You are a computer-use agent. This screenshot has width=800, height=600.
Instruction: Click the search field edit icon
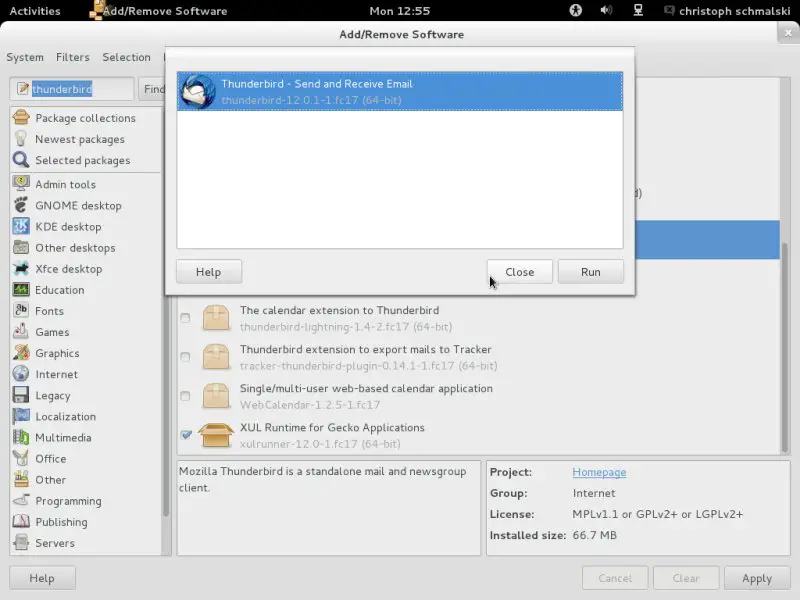pos(22,89)
